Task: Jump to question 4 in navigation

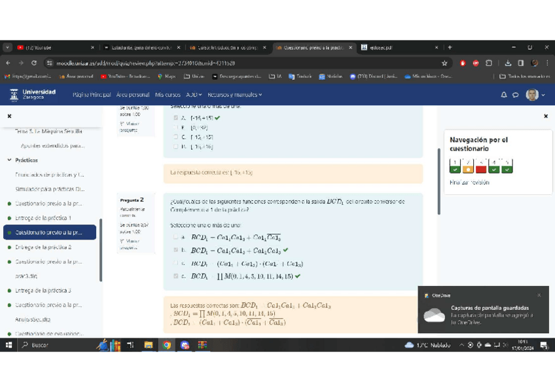Action: 494,166
